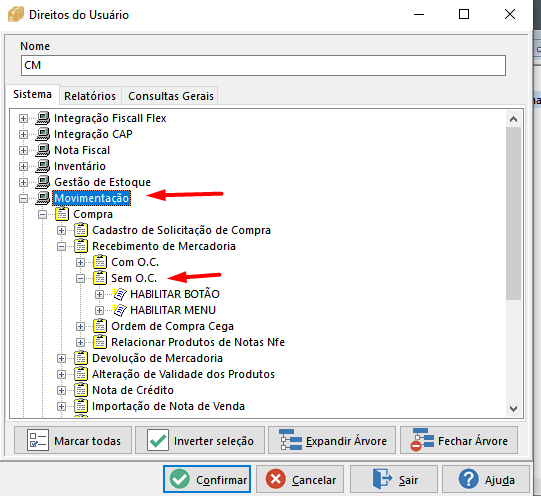Click the Expandir Árvore button
The image size is (541, 496).
pyautogui.click(x=332, y=440)
